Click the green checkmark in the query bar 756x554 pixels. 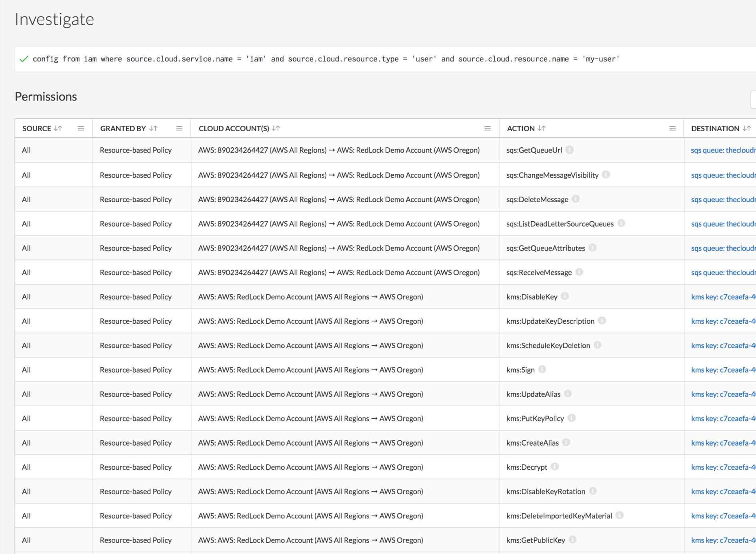[x=23, y=59]
